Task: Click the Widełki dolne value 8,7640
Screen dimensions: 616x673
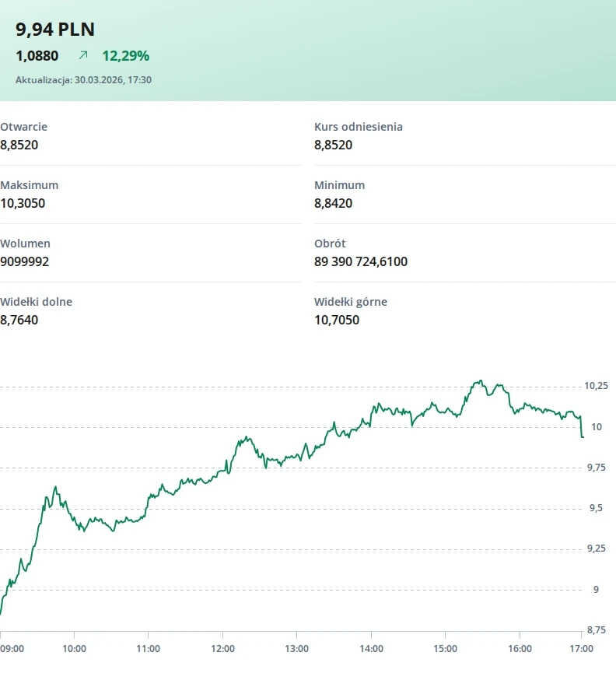Action: tap(19, 320)
